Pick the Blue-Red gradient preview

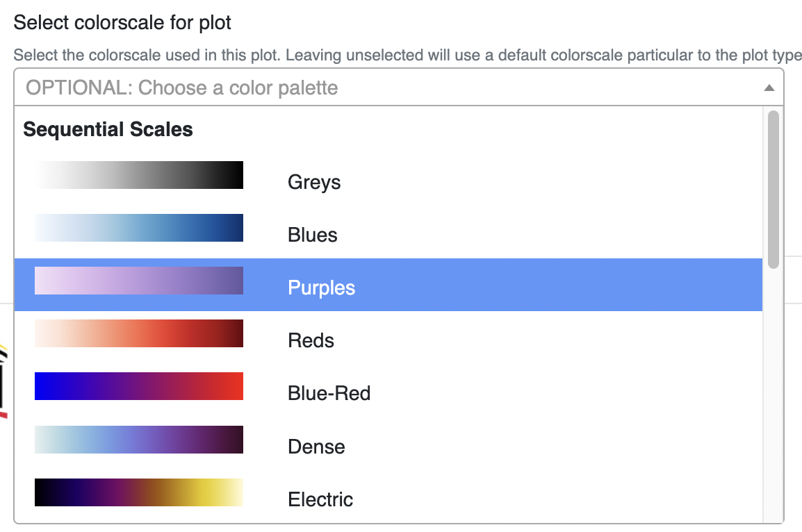138,386
